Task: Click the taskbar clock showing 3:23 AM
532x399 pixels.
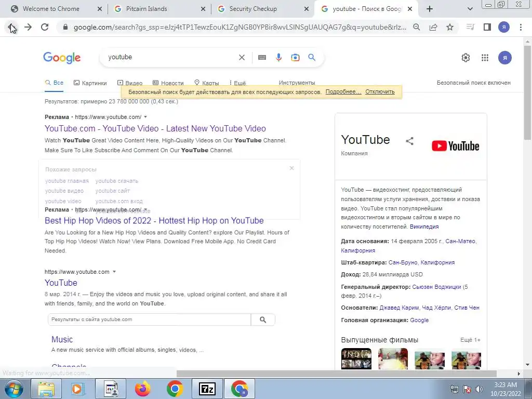Action: tap(505, 389)
